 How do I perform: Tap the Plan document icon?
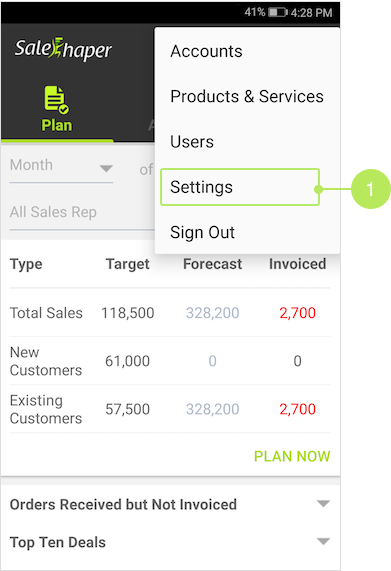(57, 100)
